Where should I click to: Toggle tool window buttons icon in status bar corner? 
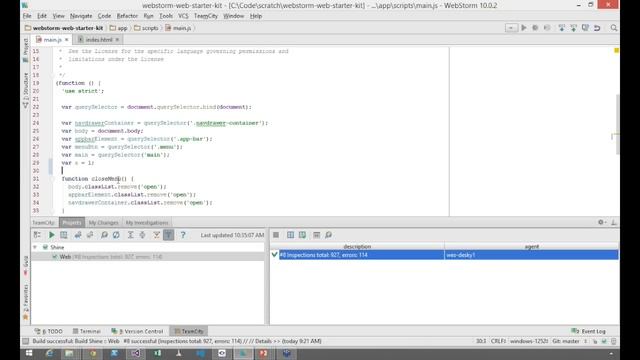point(26,341)
